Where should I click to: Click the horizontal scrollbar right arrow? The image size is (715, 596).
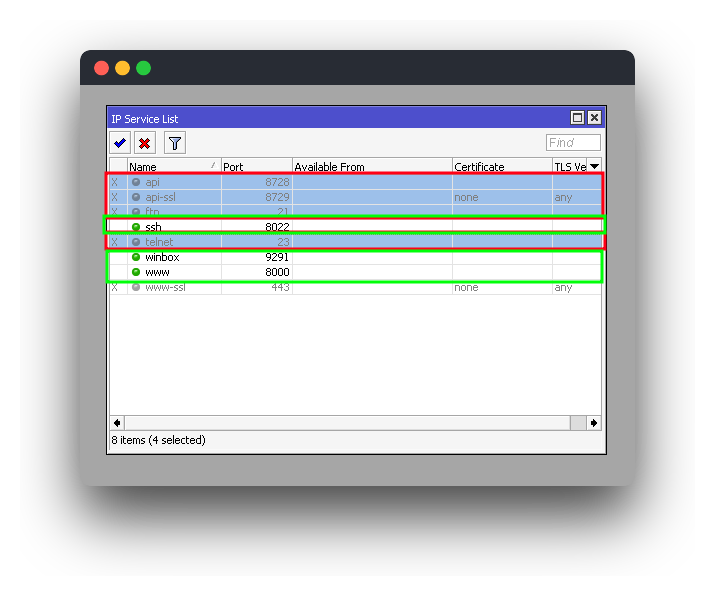click(595, 423)
